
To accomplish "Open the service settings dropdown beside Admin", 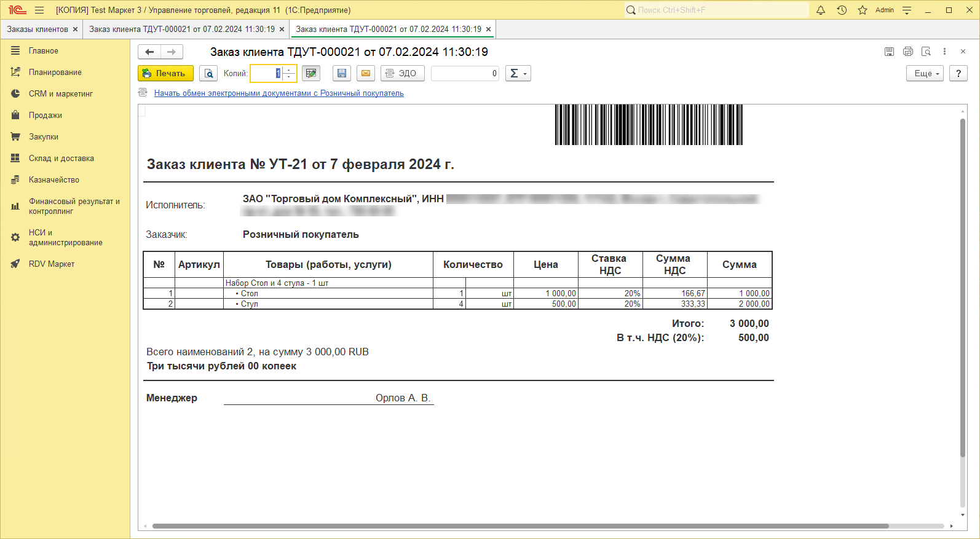I will [x=907, y=10].
